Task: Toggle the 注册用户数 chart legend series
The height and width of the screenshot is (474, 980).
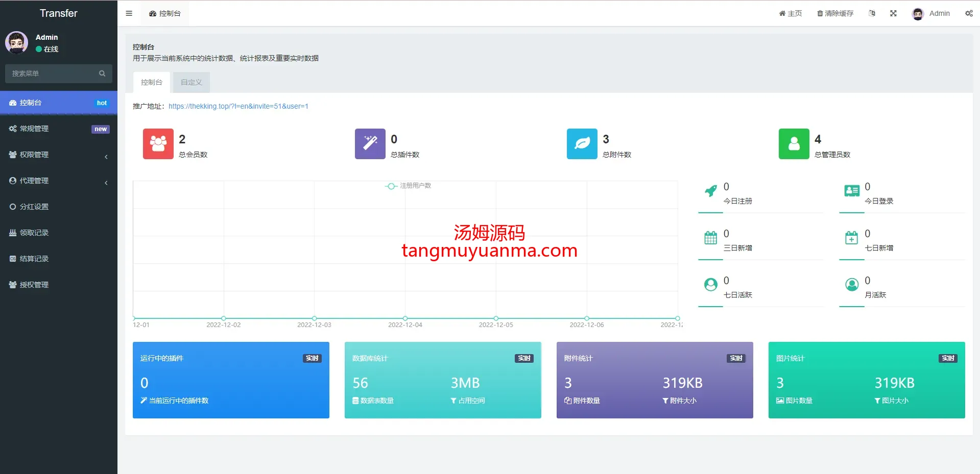Action: pos(408,186)
